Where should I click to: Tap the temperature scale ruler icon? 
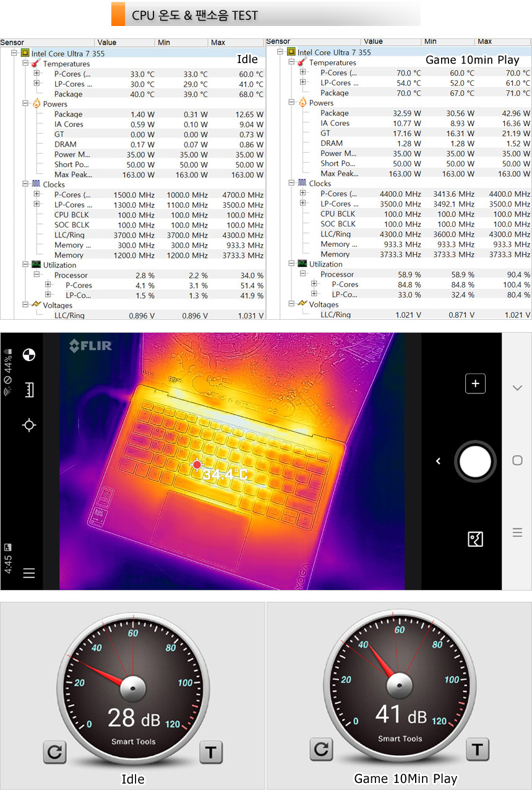tap(28, 390)
